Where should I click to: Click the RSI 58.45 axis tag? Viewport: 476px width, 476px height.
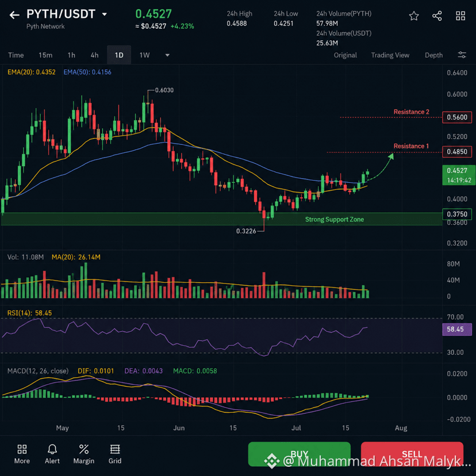457,329
